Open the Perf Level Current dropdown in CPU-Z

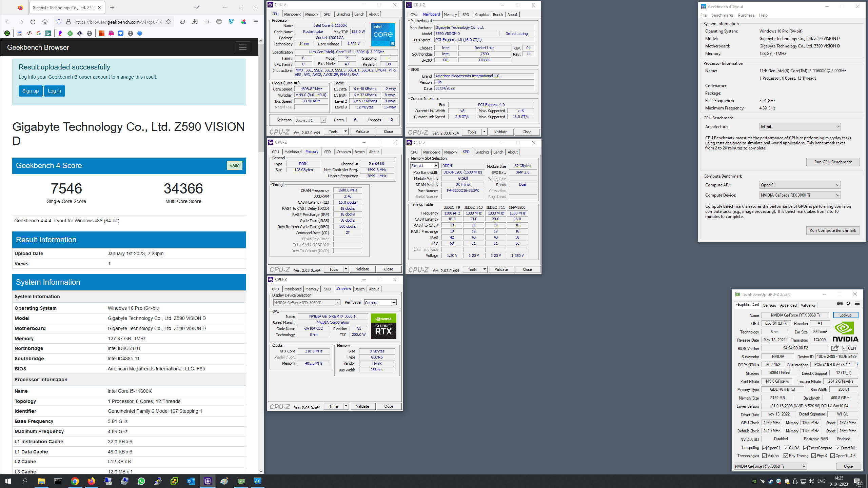(380, 303)
